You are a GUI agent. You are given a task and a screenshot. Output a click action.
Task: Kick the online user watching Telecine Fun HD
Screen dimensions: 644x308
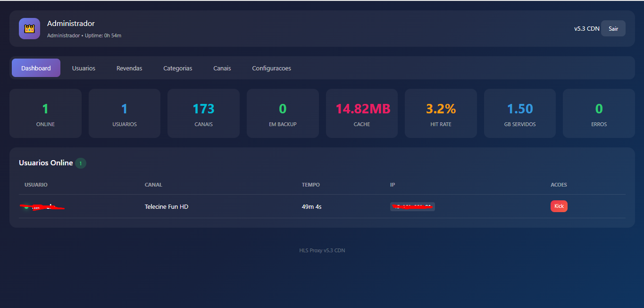point(559,206)
